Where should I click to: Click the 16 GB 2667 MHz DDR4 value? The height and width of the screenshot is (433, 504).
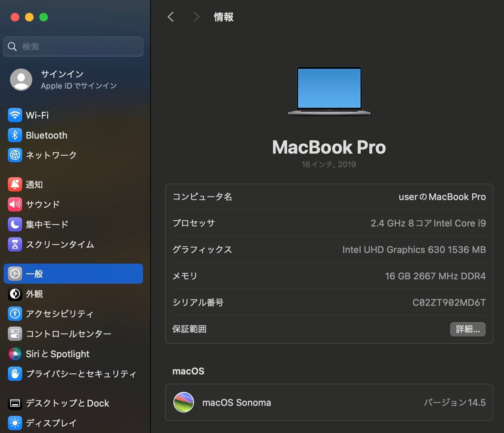pyautogui.click(x=435, y=276)
